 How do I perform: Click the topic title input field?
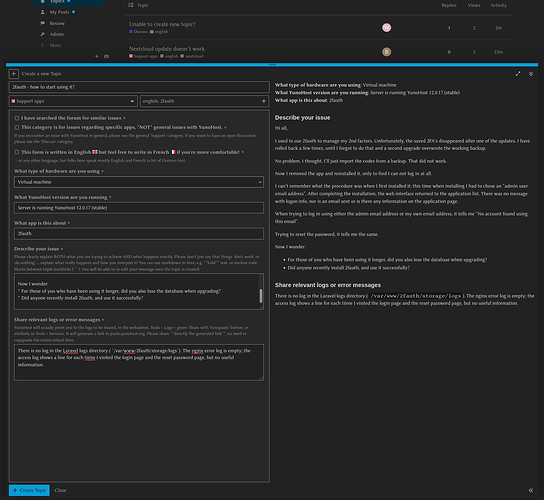point(139,87)
